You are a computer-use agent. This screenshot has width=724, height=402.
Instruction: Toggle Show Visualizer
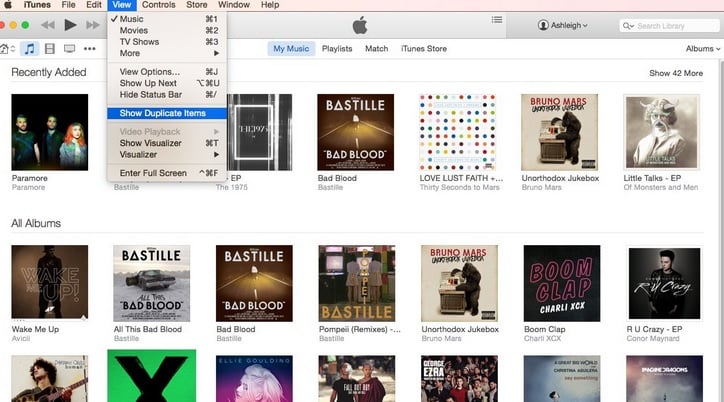(167, 143)
